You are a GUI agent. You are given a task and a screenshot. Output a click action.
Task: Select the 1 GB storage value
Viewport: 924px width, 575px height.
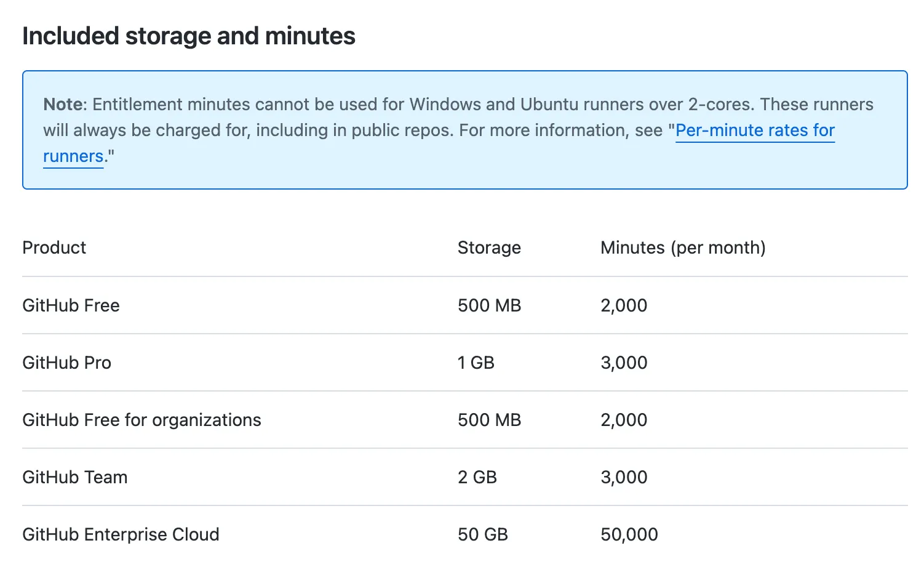476,363
